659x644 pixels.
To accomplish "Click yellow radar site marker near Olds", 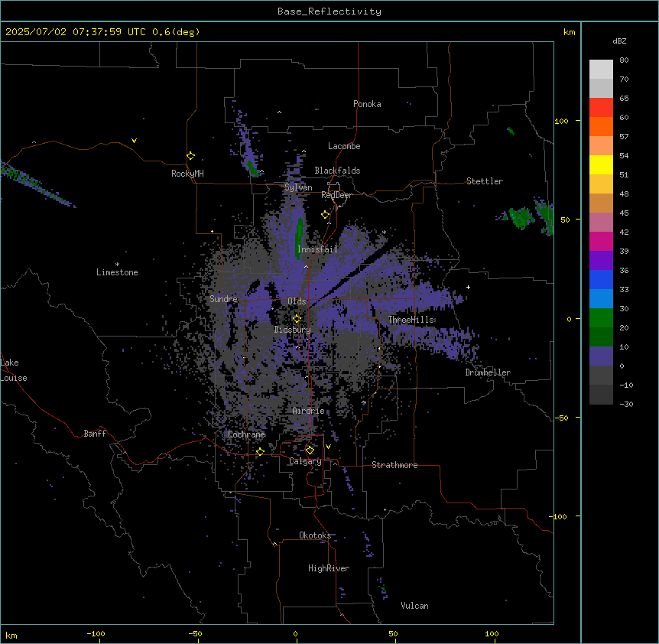I will [297, 319].
